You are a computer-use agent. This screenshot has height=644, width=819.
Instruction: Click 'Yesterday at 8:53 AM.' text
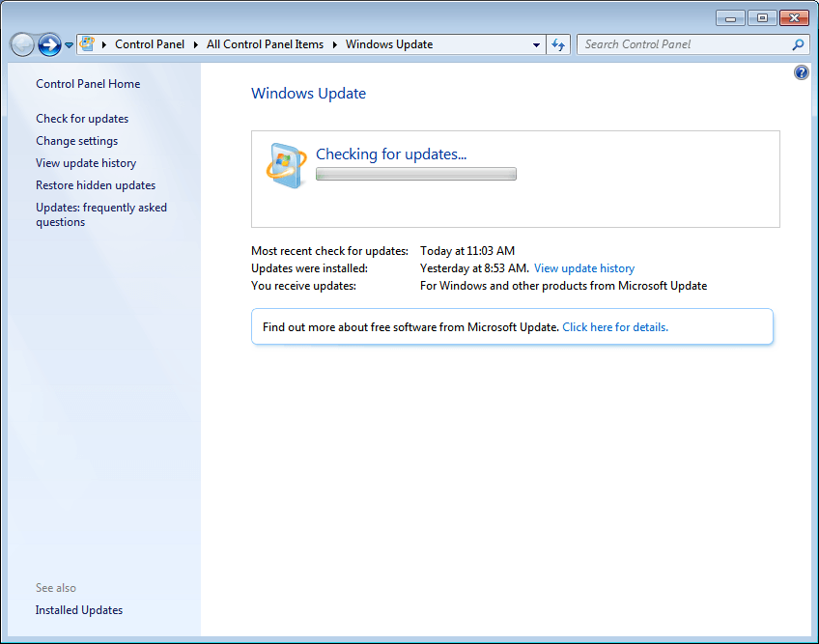coord(474,268)
